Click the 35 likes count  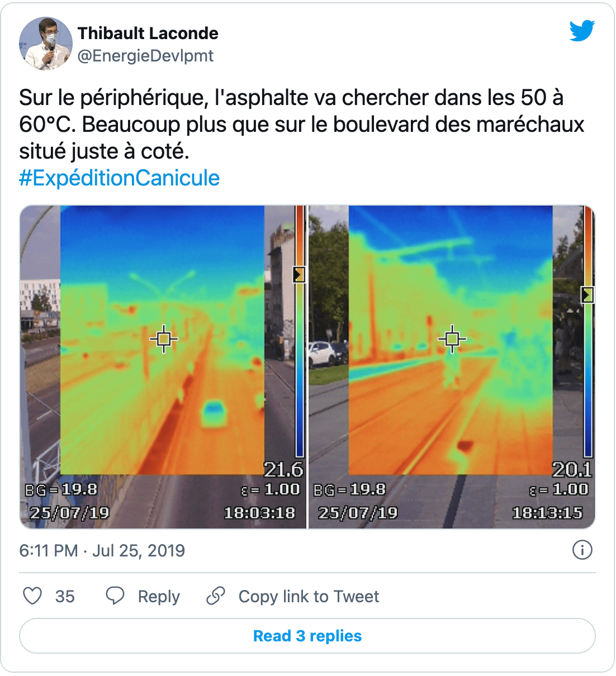pyautogui.click(x=65, y=597)
